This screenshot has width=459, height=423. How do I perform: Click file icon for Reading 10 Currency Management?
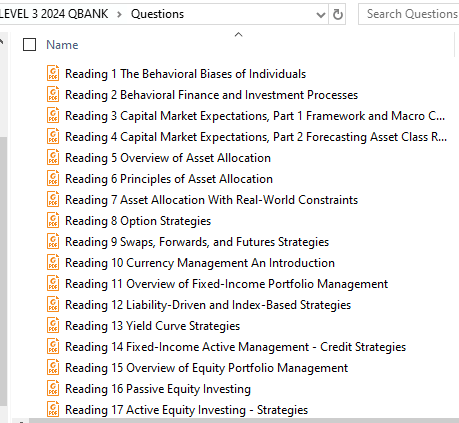[x=53, y=262]
